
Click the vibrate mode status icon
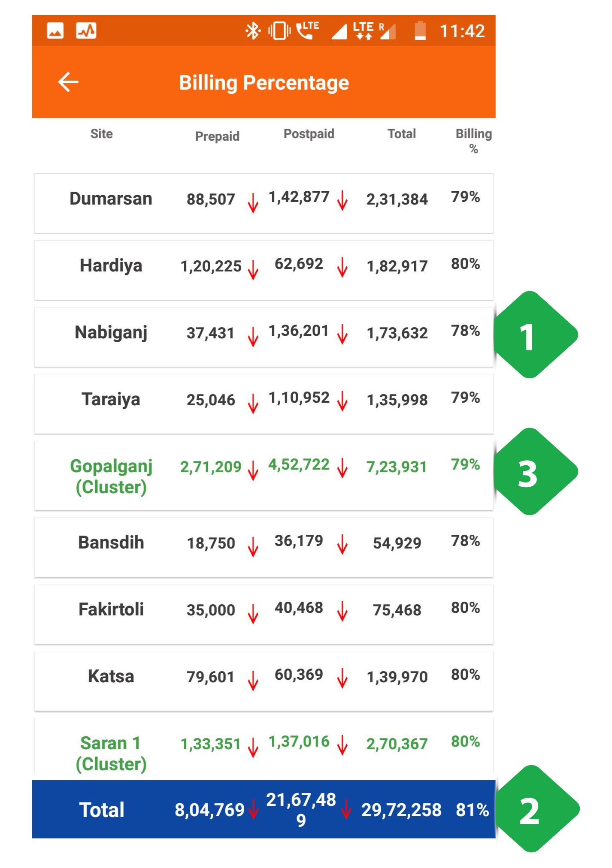point(279,31)
